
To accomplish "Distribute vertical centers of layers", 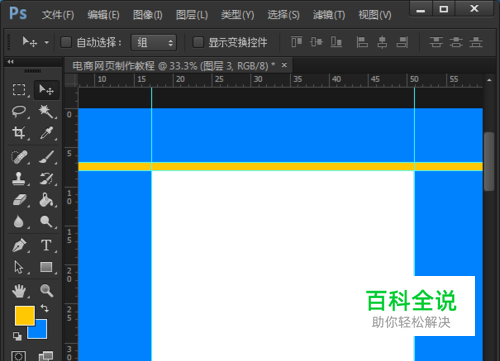I will pos(456,42).
